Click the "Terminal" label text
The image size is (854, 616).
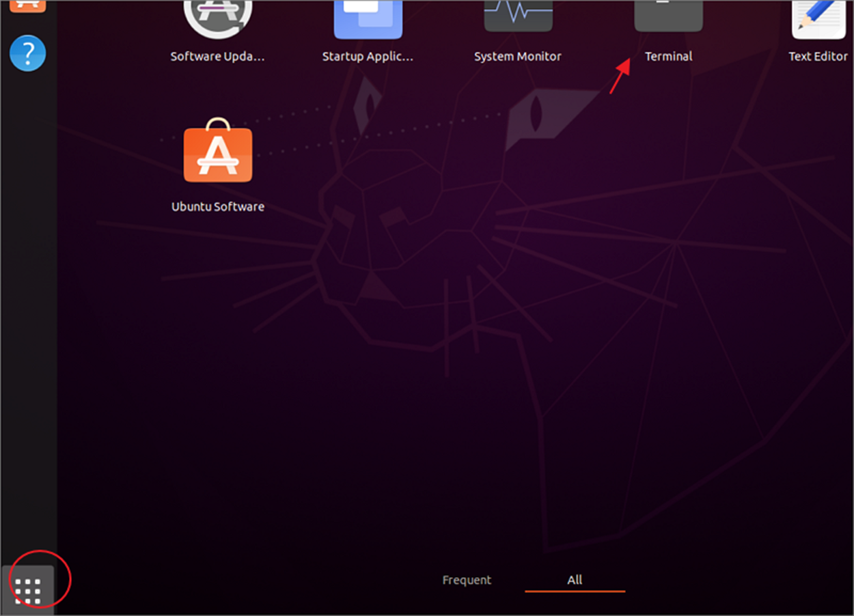[669, 57]
